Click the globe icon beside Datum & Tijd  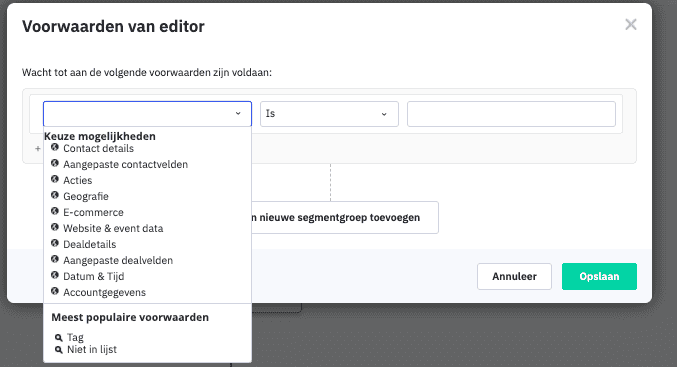54,275
